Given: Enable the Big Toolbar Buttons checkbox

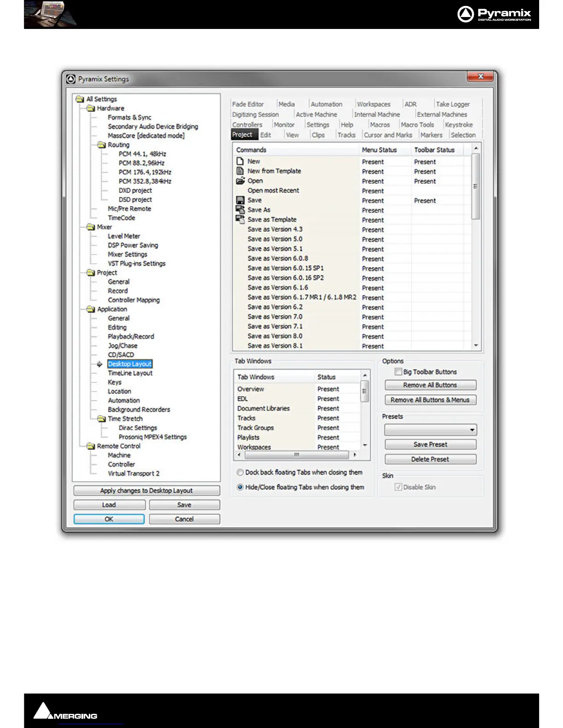Looking at the screenshot, I should pyautogui.click(x=398, y=372).
